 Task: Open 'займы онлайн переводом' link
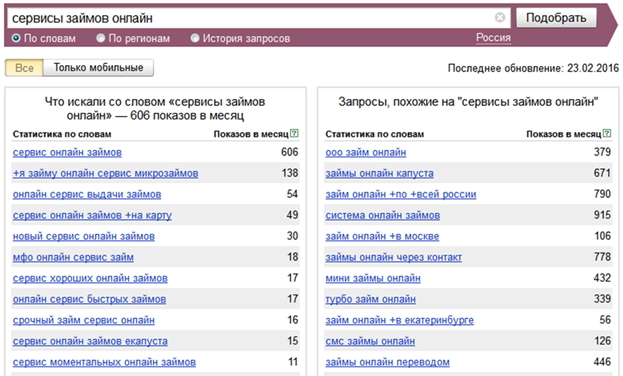[x=387, y=362]
